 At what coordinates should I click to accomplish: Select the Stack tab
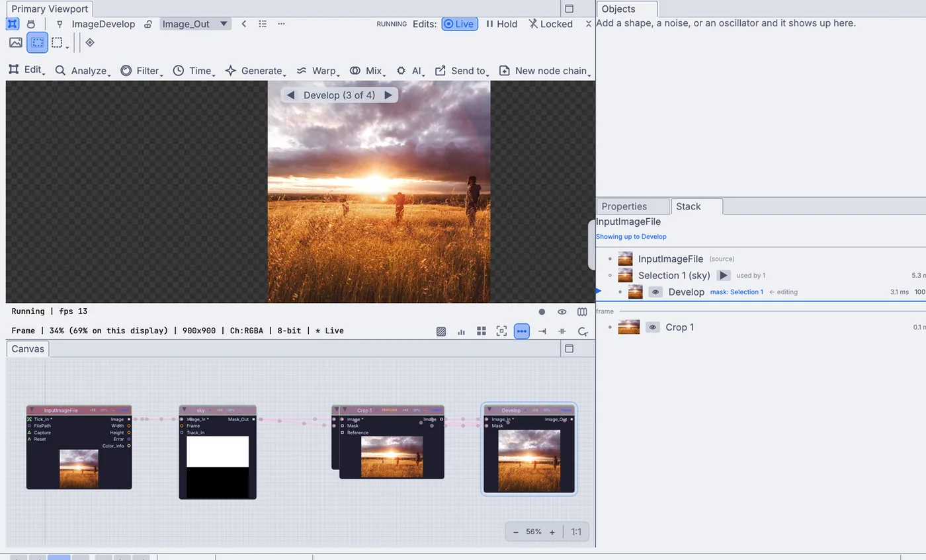point(696,206)
